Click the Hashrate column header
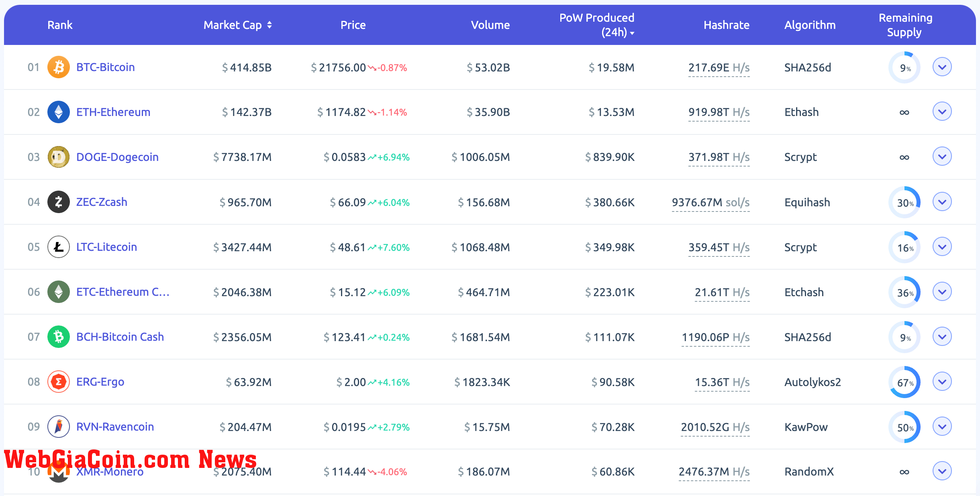980x496 pixels. (727, 25)
